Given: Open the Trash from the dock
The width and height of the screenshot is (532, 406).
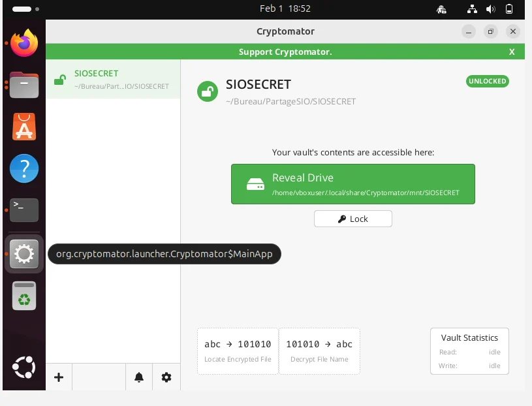Looking at the screenshot, I should coord(24,296).
